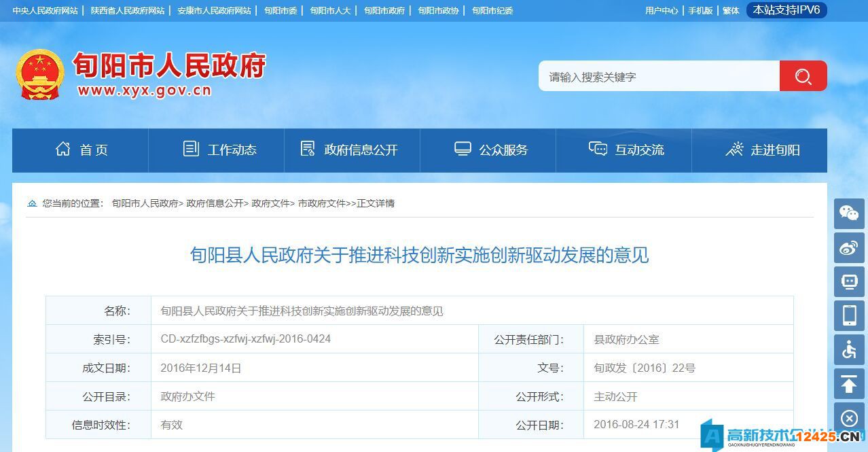Click the robot assistant icon in sidebar
The width and height of the screenshot is (868, 452).
[x=848, y=282]
